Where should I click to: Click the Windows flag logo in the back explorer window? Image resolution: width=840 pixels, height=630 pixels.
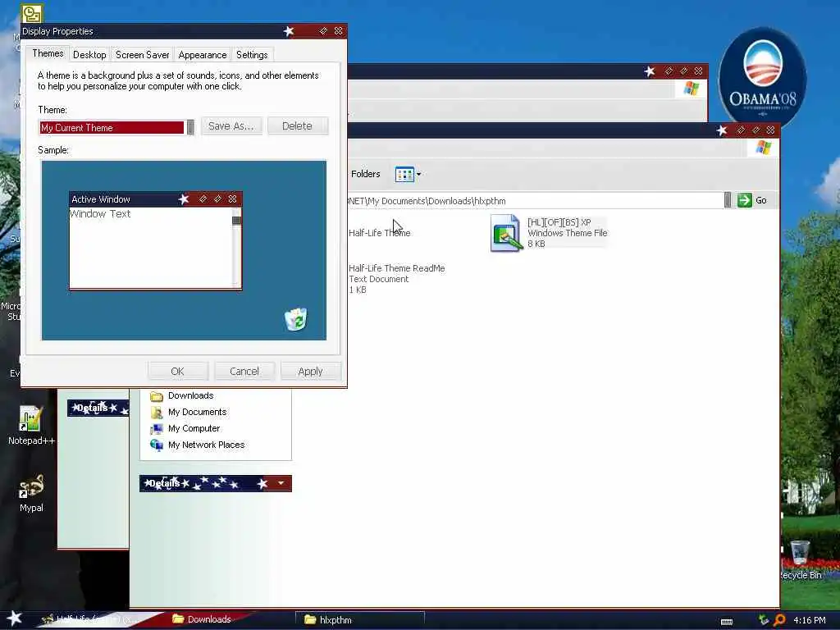click(x=691, y=89)
